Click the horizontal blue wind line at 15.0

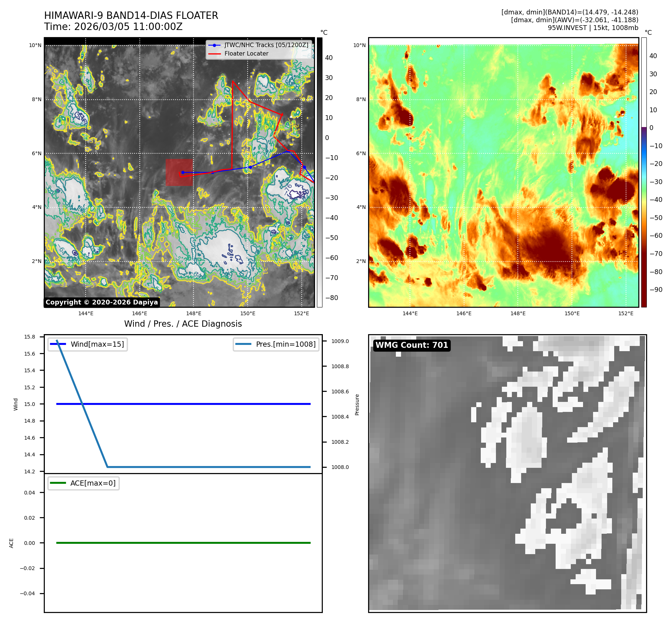tap(185, 404)
